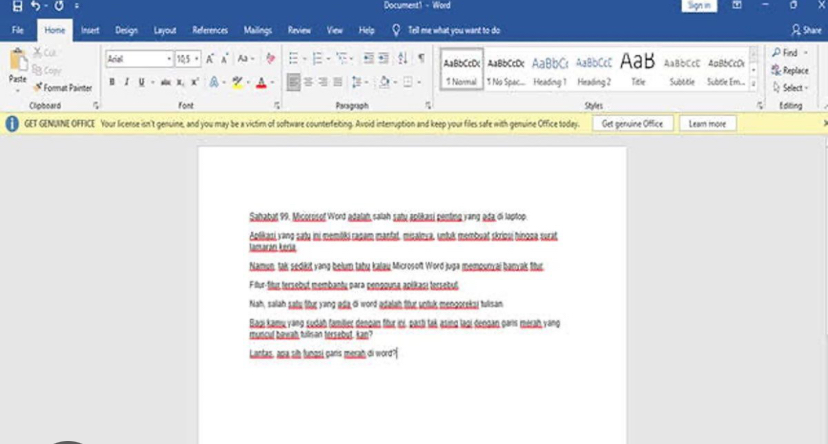Switch to the Design tab

tap(126, 31)
